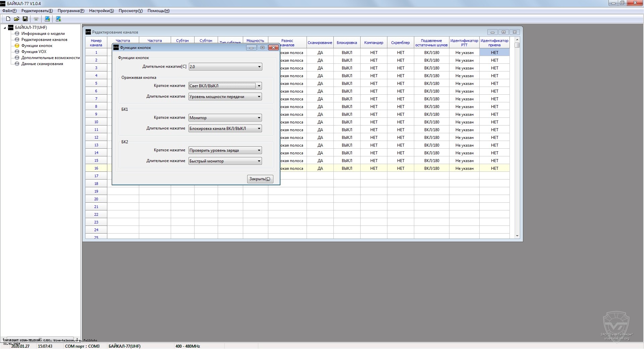
Task: Select Данные сканирования in the sidebar
Action: [42, 64]
